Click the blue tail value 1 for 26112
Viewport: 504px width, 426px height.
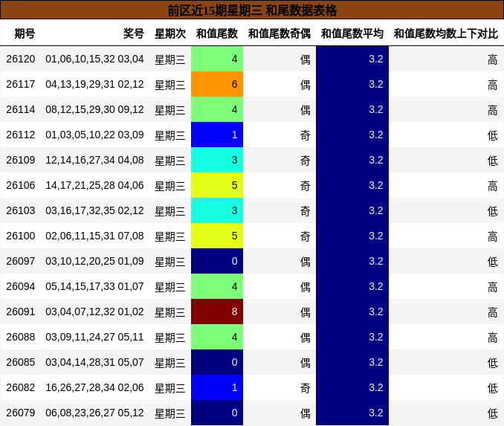(217, 135)
